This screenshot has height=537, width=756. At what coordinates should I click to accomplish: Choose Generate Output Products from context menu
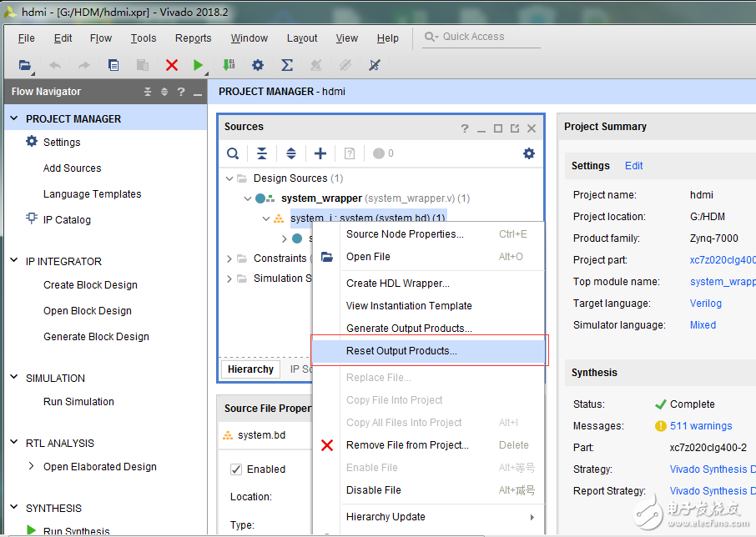coord(428,329)
